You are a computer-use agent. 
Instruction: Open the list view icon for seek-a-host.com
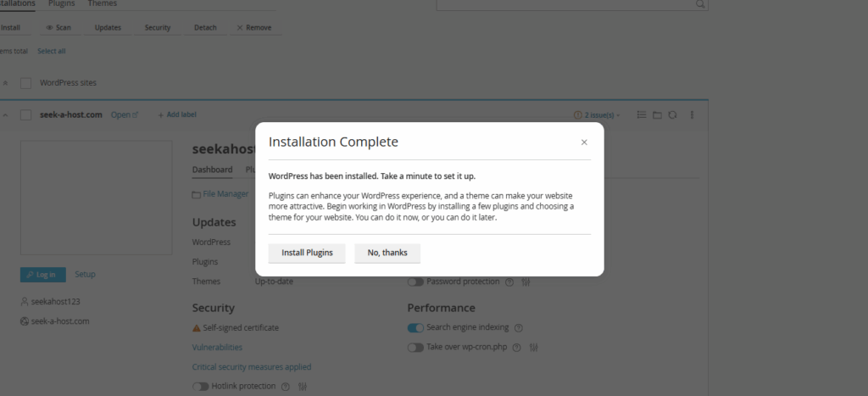[x=642, y=114]
